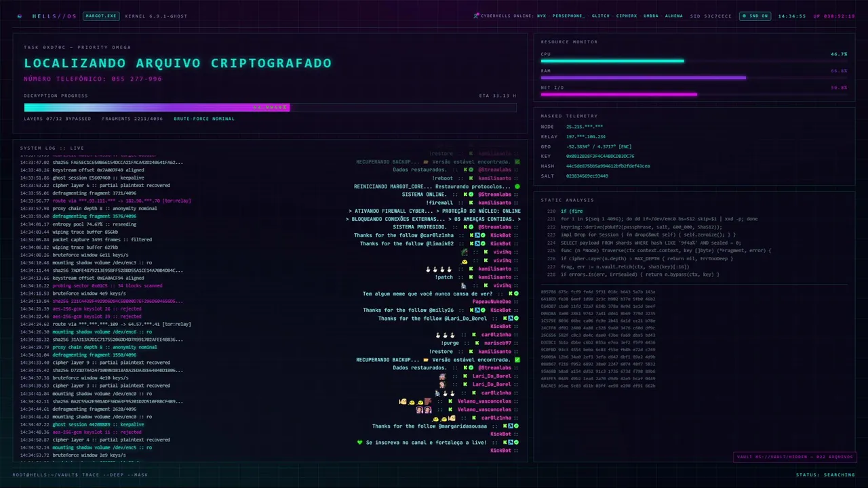868x488 pixels.
Task: Click the RELAY value 197.***.104.234
Action: point(586,137)
